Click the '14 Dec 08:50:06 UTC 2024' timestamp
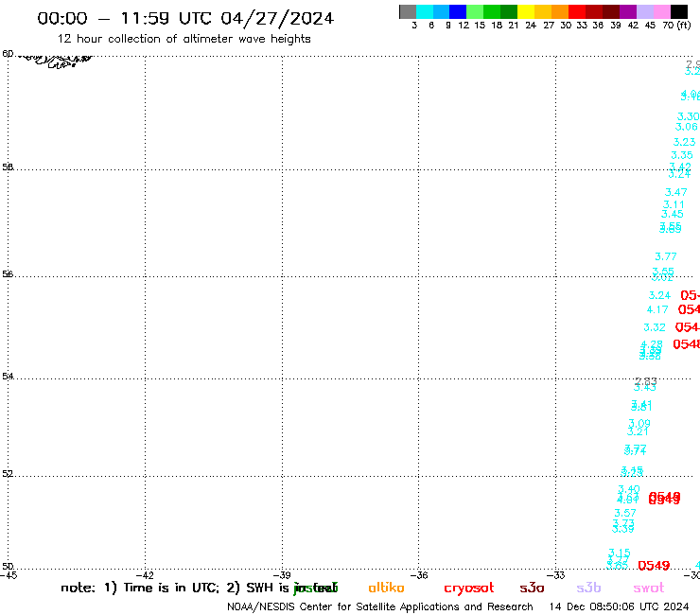This screenshot has width=700, height=615. click(620, 606)
